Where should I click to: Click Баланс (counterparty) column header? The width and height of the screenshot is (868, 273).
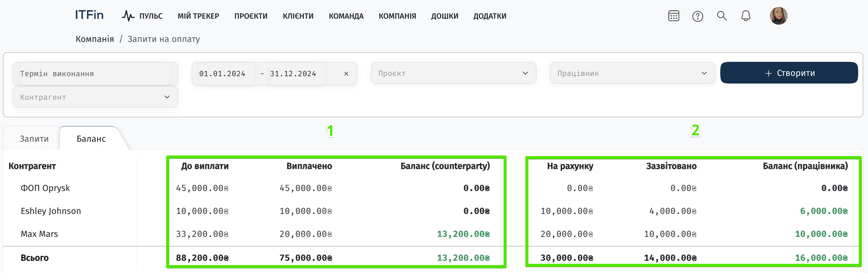[445, 166]
